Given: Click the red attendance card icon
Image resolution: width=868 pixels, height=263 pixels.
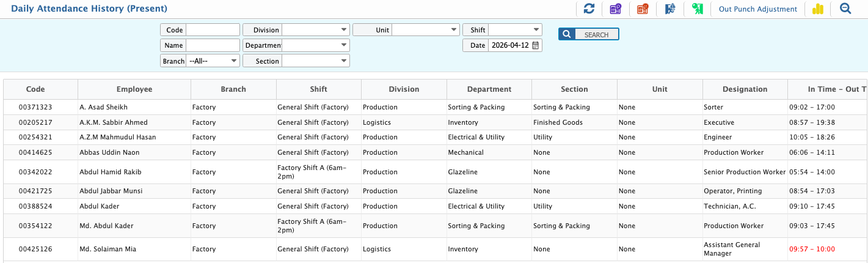Looking at the screenshot, I should point(642,9).
